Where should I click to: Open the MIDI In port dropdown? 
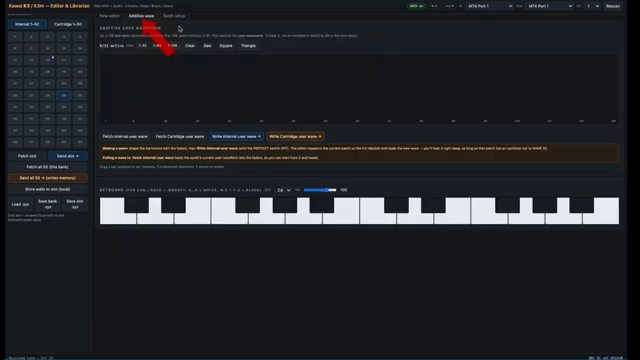[x=490, y=6]
